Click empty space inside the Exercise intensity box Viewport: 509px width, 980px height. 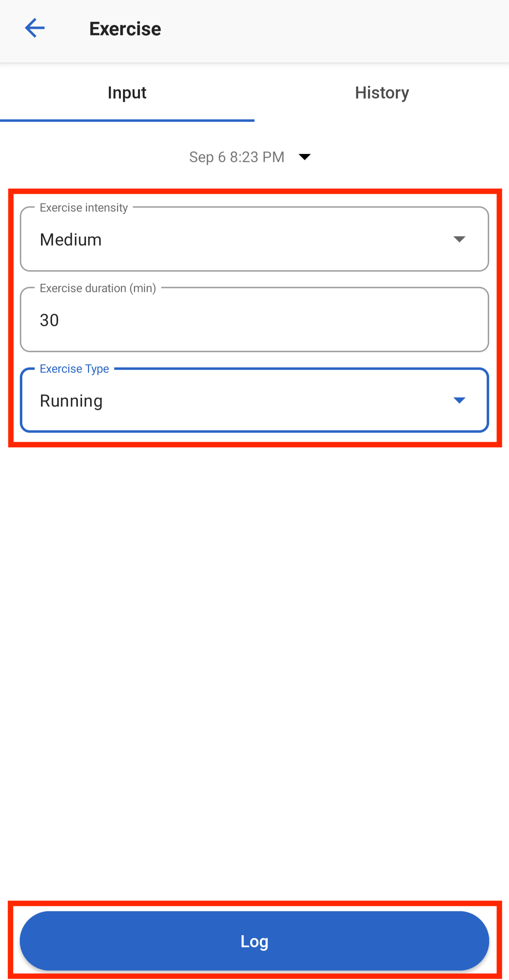[x=266, y=240]
